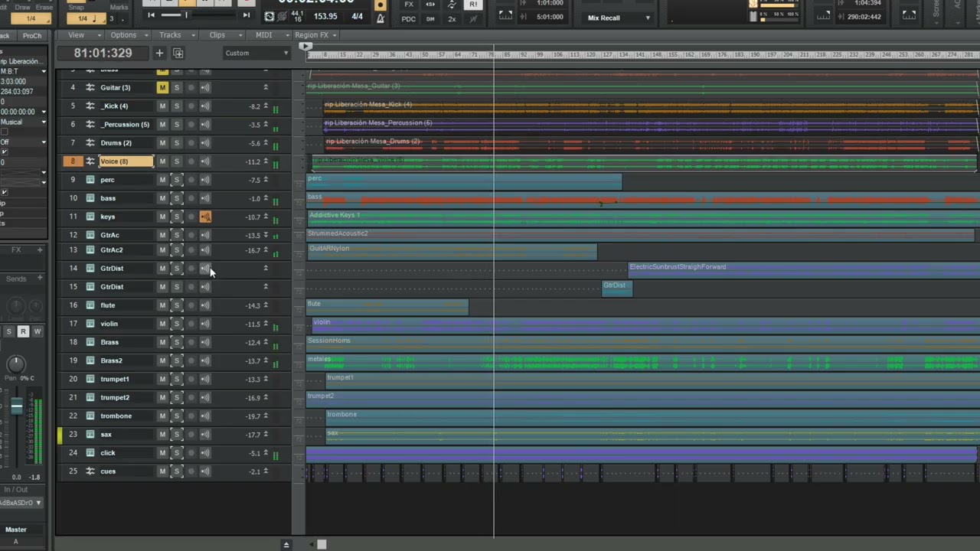This screenshot has height=551, width=980.
Task: Open the add track folder/duplicate icon
Action: (x=178, y=53)
